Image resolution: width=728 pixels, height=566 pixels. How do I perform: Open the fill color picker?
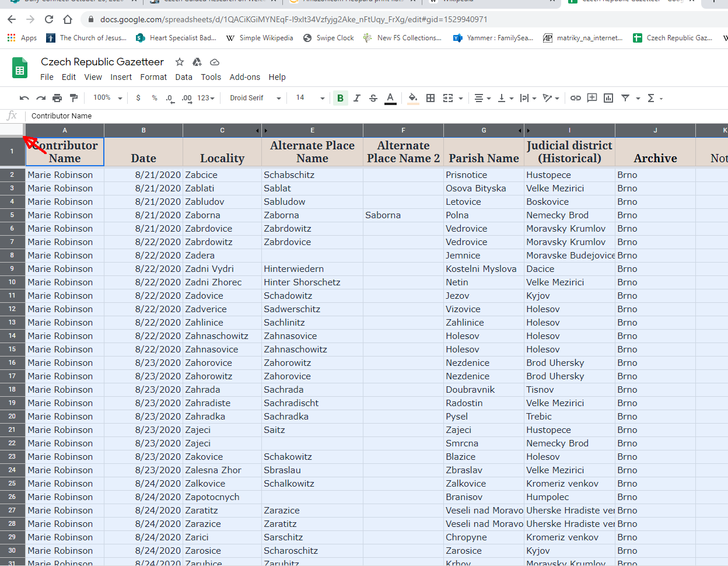413,98
